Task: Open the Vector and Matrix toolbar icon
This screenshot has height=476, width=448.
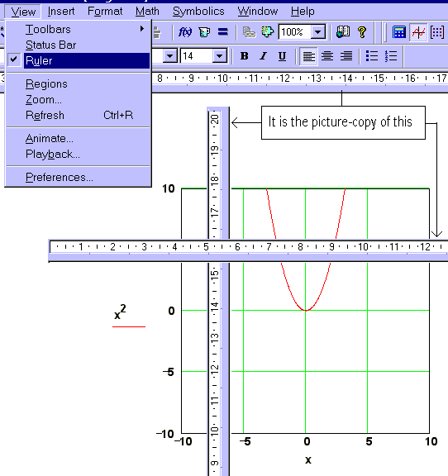Action: pos(437,32)
